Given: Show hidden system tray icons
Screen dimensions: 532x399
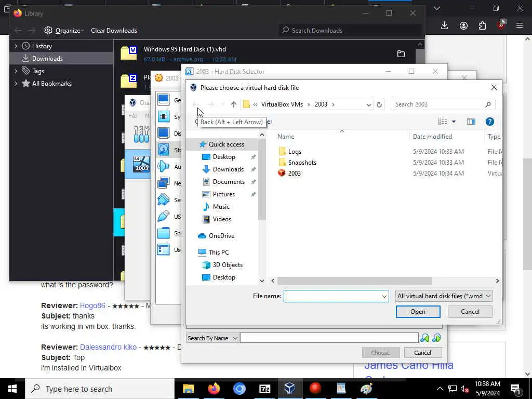Looking at the screenshot, I should coord(440,389).
